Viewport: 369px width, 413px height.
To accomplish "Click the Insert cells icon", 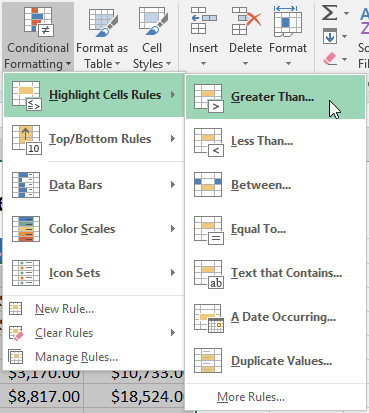I will [x=203, y=21].
